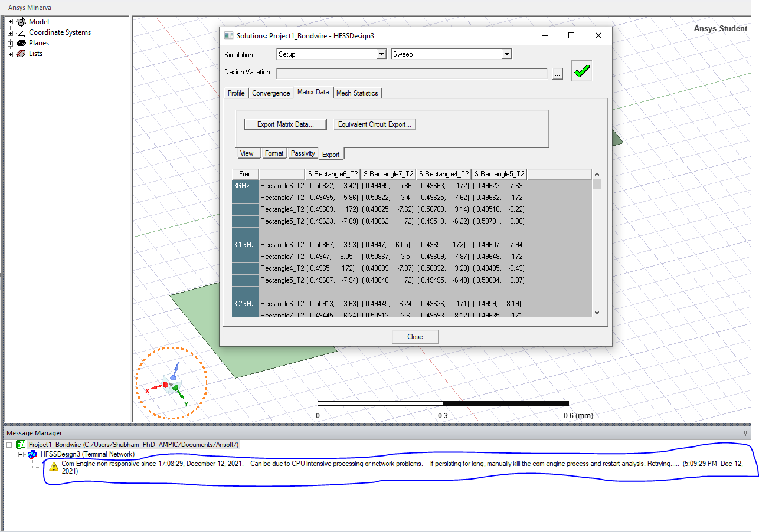759x532 pixels.
Task: Click the Planes tree icon
Action: click(21, 43)
